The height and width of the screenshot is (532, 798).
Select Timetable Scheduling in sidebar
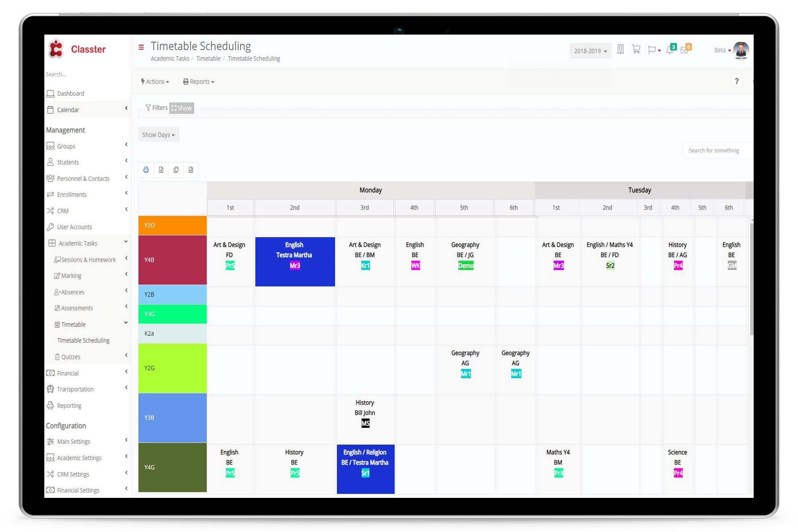[83, 340]
